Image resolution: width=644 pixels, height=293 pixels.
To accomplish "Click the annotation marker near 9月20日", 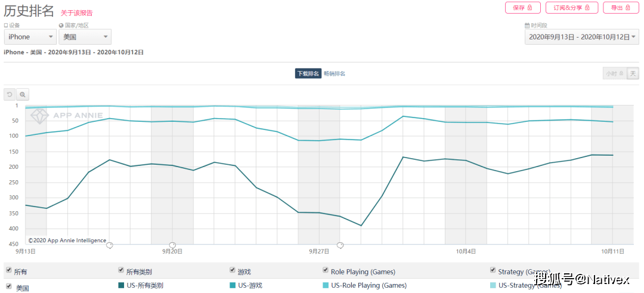I will pyautogui.click(x=172, y=245).
